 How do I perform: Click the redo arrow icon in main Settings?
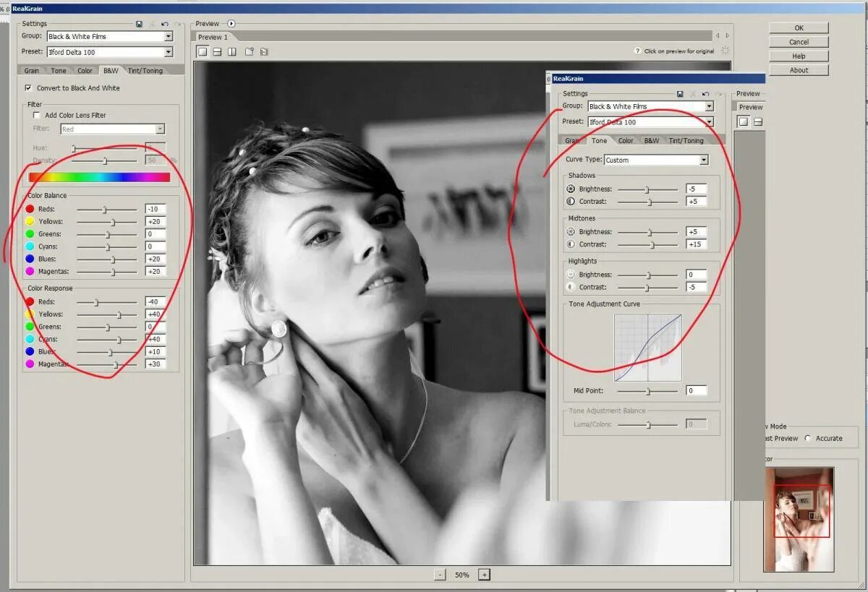176,24
